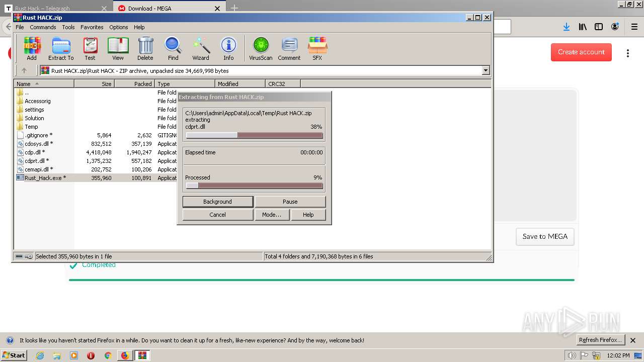644x362 pixels.
Task: Click the Info toolbar icon
Action: [228, 49]
